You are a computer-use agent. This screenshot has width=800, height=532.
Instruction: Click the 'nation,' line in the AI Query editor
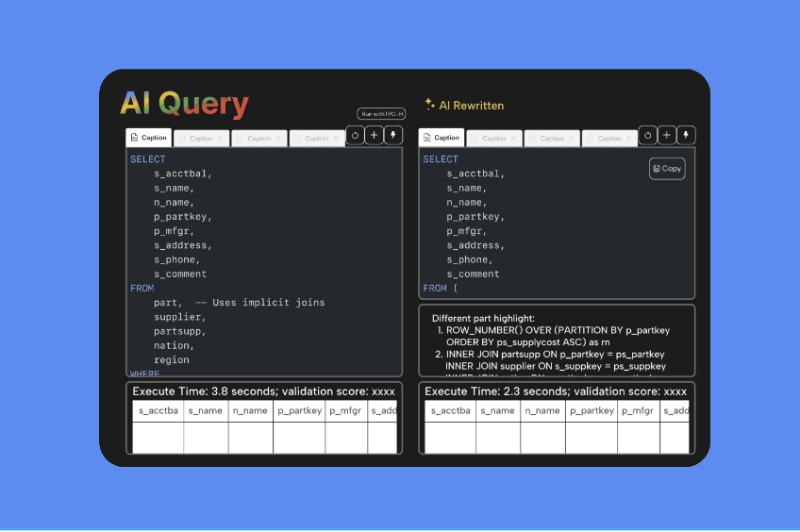174,346
